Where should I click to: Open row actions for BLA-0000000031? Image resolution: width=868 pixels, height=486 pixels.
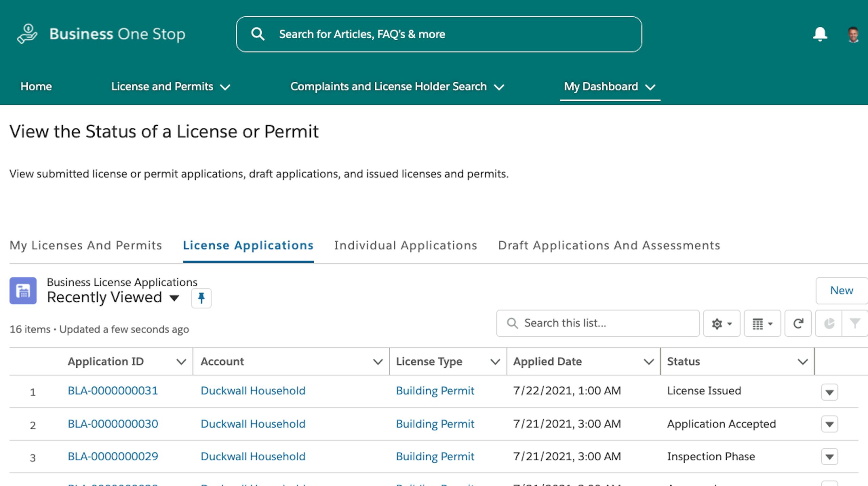(829, 392)
